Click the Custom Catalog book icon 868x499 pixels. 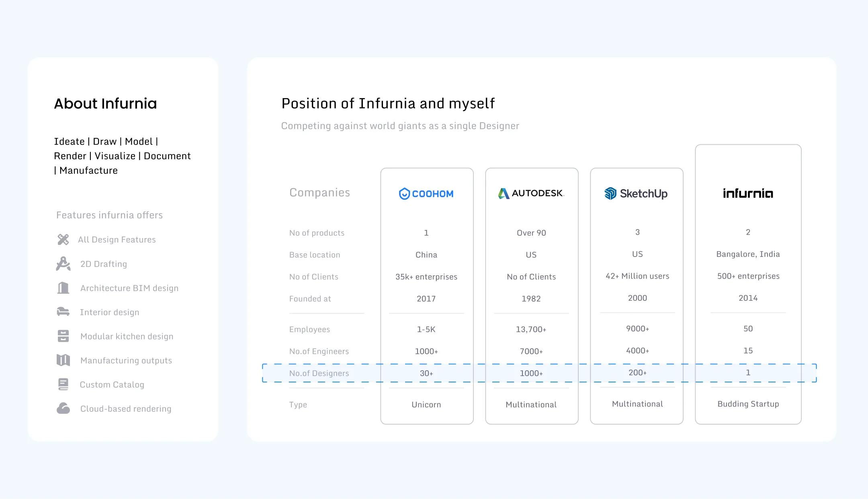(63, 384)
